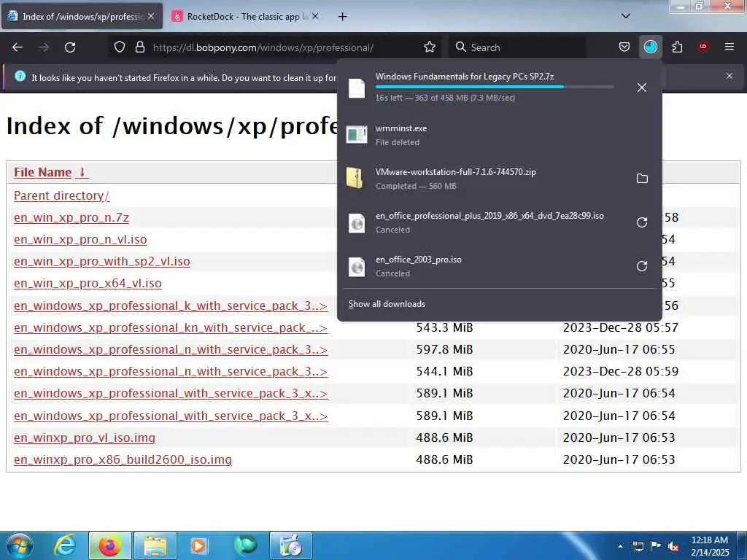Download en_winxp_pro_vl_iso.img
This screenshot has width=747, height=560.
pos(85,437)
